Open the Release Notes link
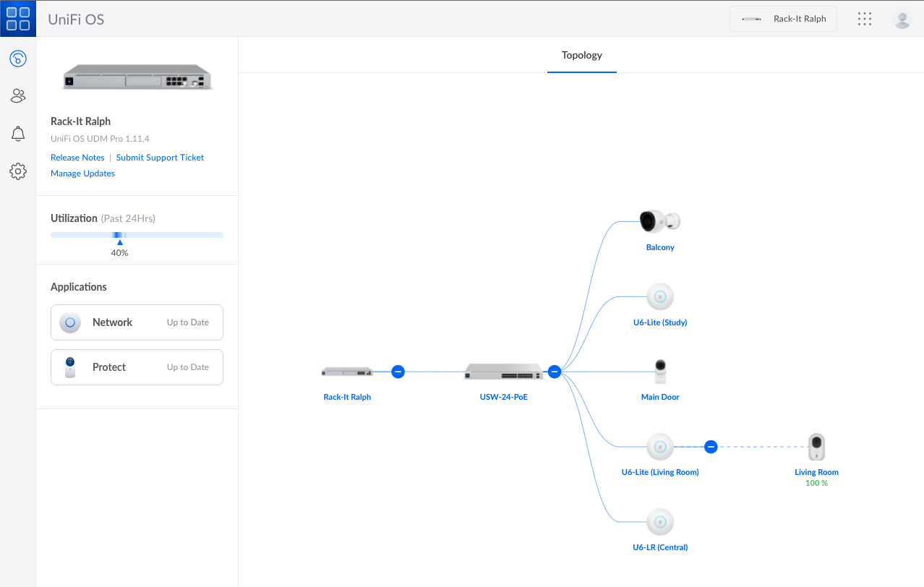The image size is (924, 587). (x=77, y=158)
